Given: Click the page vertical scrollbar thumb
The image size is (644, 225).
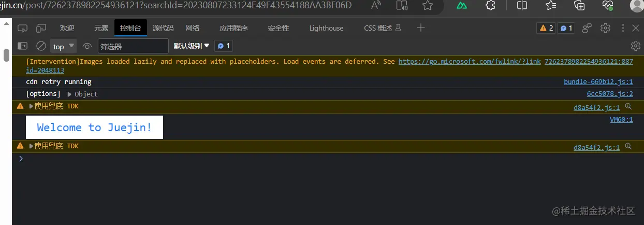Looking at the screenshot, I should (x=6, y=54).
